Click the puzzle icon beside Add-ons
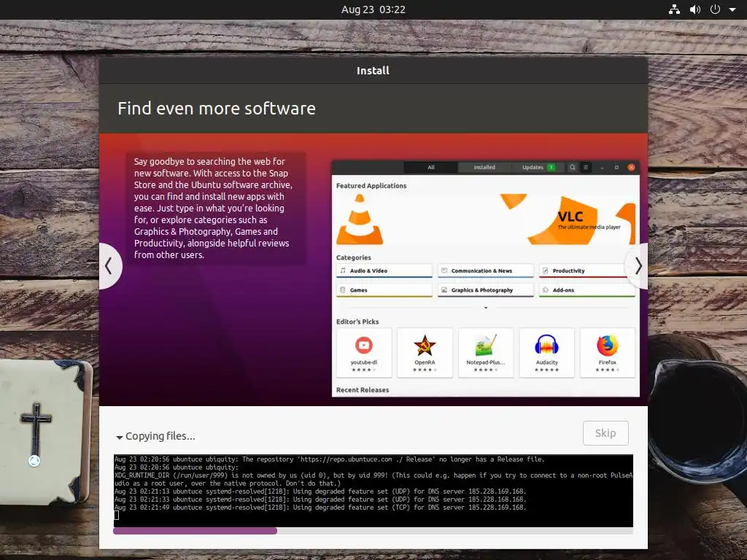Image resolution: width=747 pixels, height=560 pixels. click(546, 290)
